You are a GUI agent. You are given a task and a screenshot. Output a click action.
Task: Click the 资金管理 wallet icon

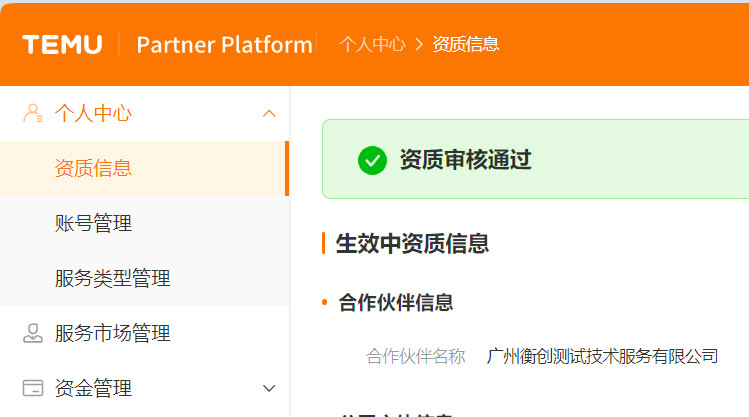point(32,388)
